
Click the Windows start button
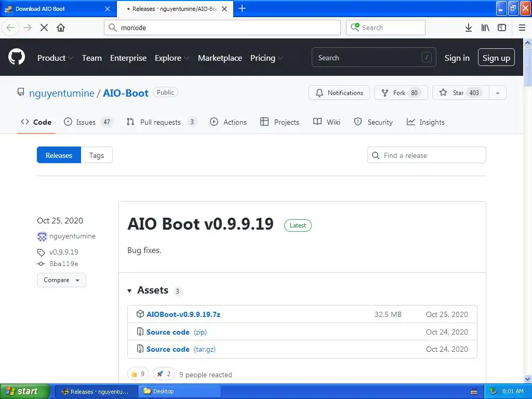point(24,392)
